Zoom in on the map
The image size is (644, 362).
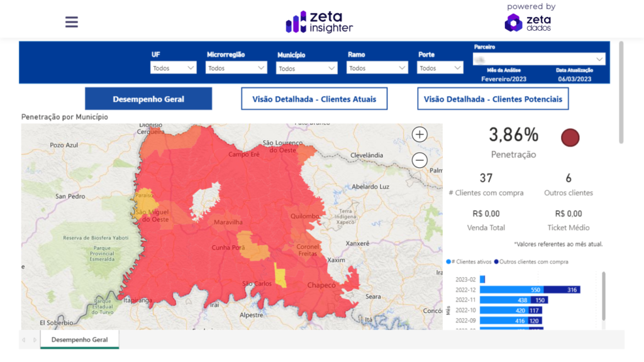[x=419, y=134]
